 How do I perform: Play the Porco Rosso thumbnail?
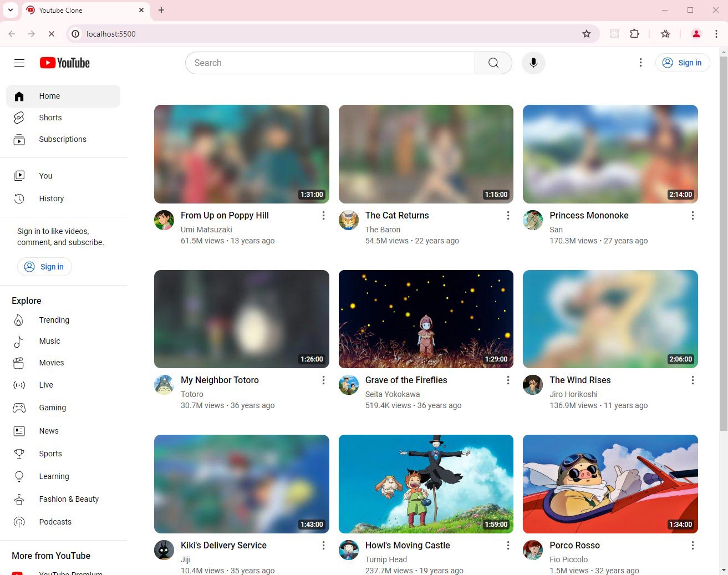pyautogui.click(x=610, y=484)
